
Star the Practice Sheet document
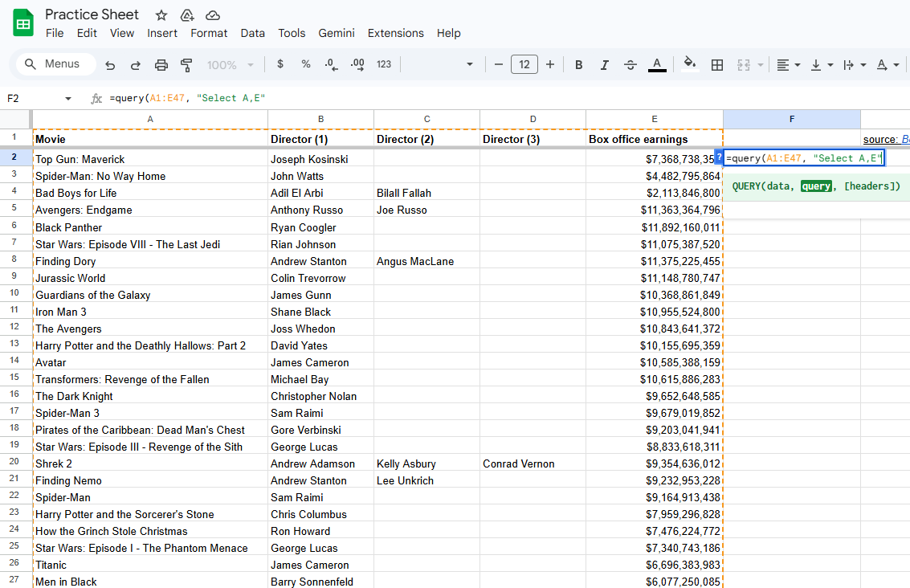(161, 14)
